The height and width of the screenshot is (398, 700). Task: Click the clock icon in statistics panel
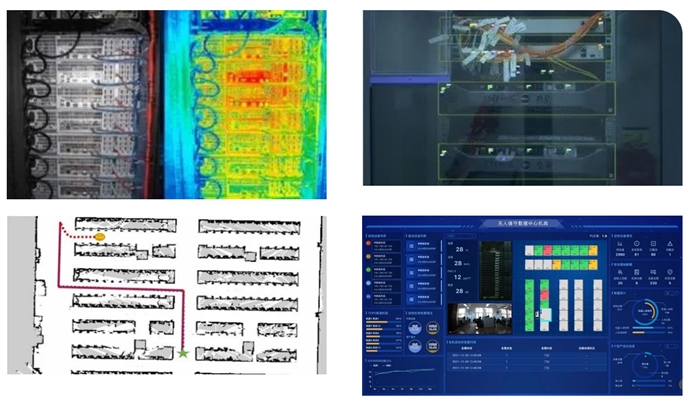637,244
